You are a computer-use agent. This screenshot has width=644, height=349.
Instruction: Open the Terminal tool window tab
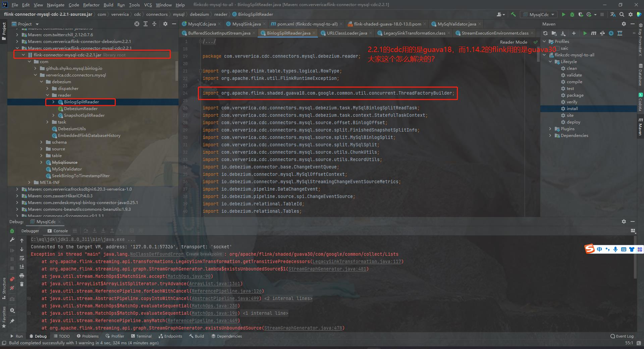[141, 336]
